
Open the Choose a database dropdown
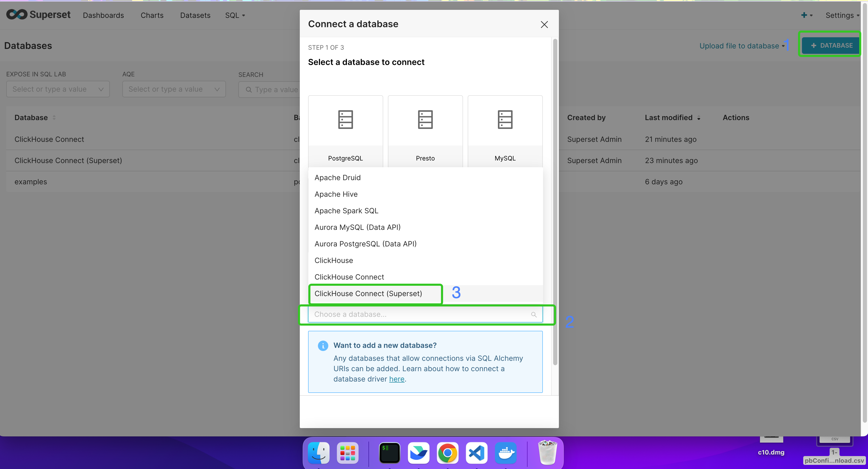pos(425,314)
